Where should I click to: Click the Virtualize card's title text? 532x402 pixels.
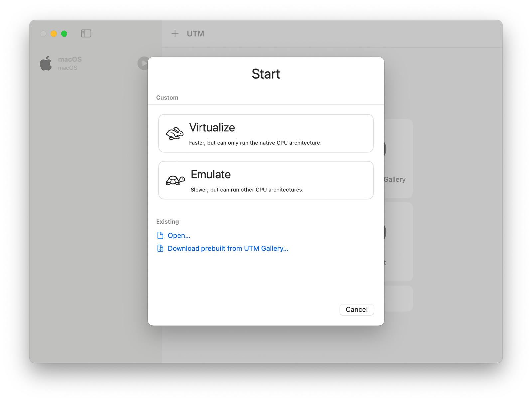pyautogui.click(x=212, y=127)
